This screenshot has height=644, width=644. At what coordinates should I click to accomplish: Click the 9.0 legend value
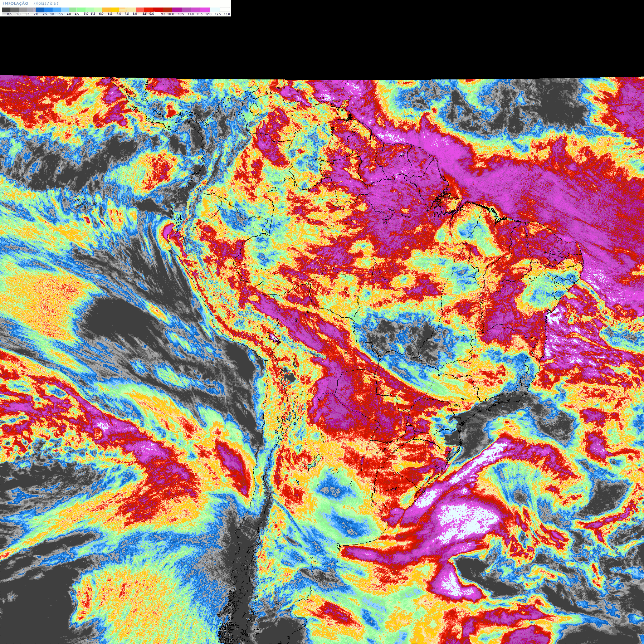tap(152, 14)
